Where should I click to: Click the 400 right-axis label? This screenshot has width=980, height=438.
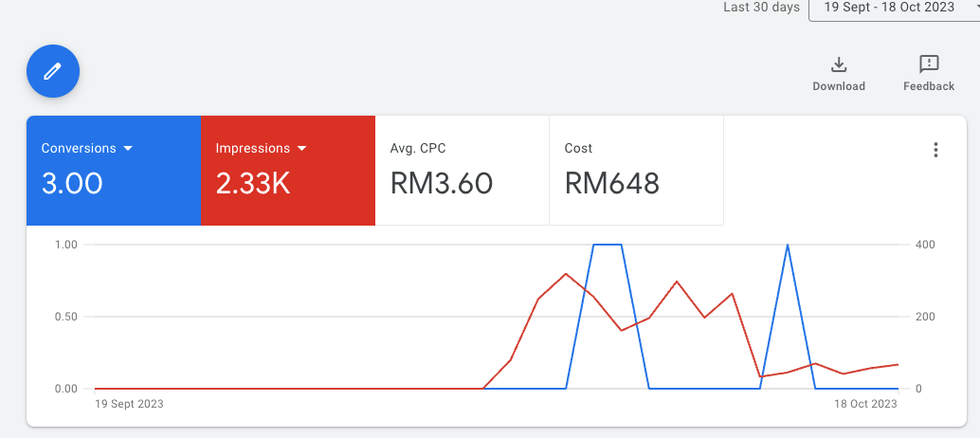pyautogui.click(x=925, y=245)
